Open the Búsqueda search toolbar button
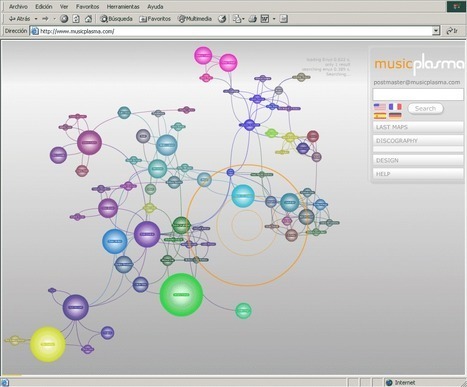The width and height of the screenshot is (467, 387). 116,19
